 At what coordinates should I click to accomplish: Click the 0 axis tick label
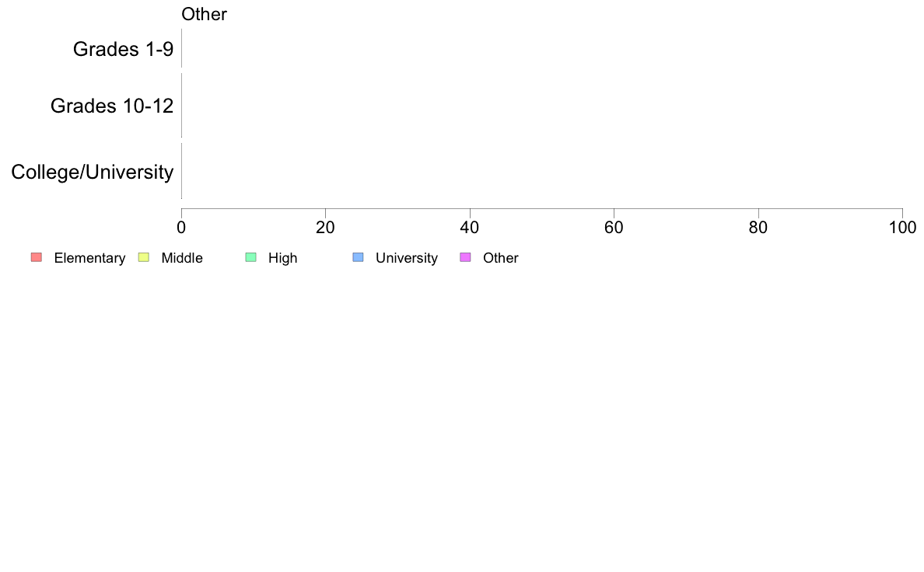pos(181,228)
